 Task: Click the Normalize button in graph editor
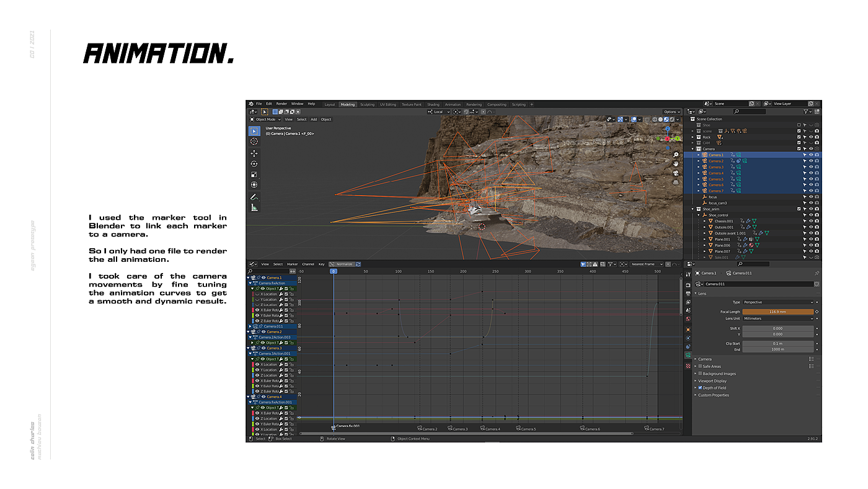[341, 264]
